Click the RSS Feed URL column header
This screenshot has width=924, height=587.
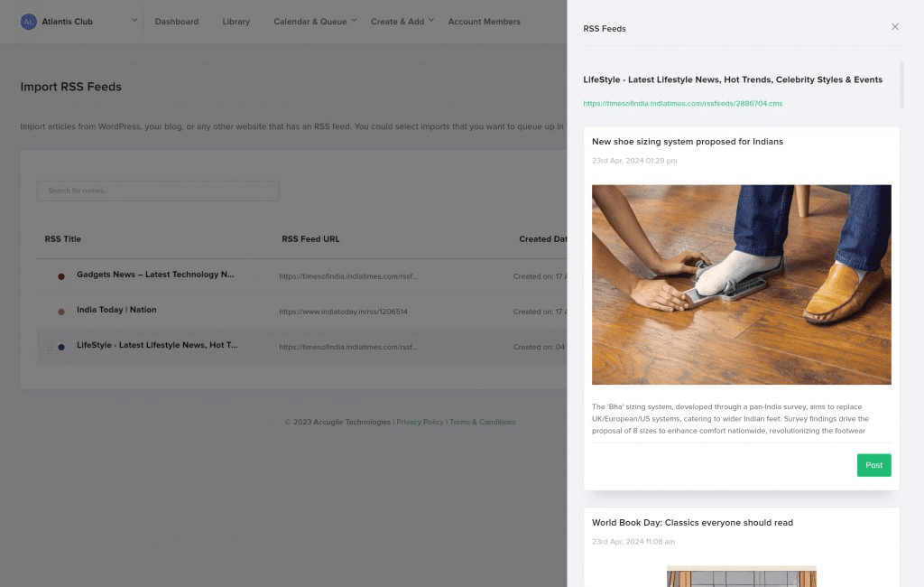310,239
